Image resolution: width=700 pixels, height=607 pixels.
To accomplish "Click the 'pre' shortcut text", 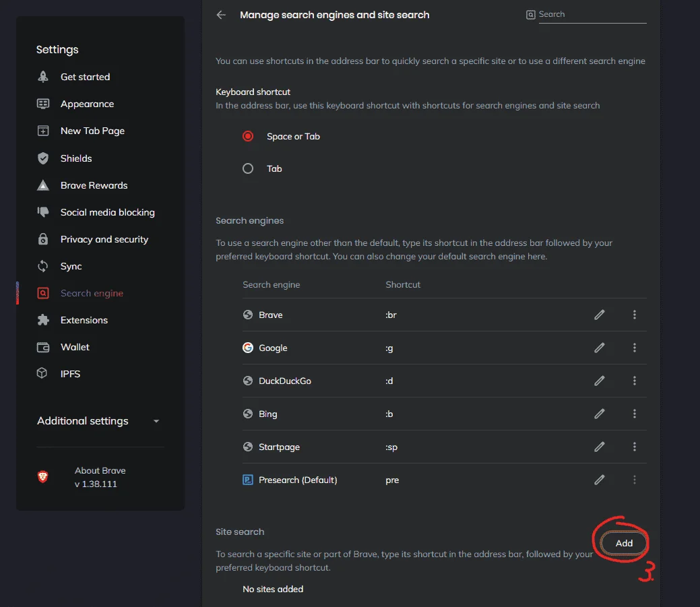I will (392, 480).
